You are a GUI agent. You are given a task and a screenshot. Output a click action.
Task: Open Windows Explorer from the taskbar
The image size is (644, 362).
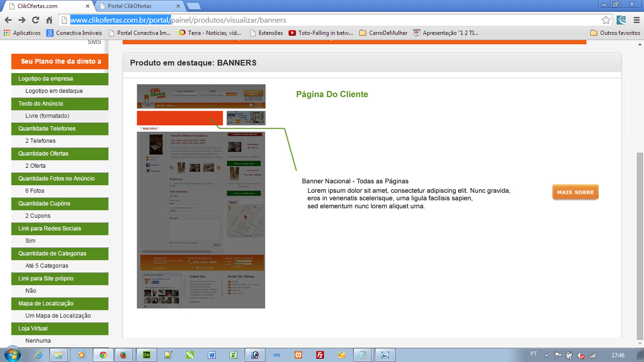[x=59, y=355]
